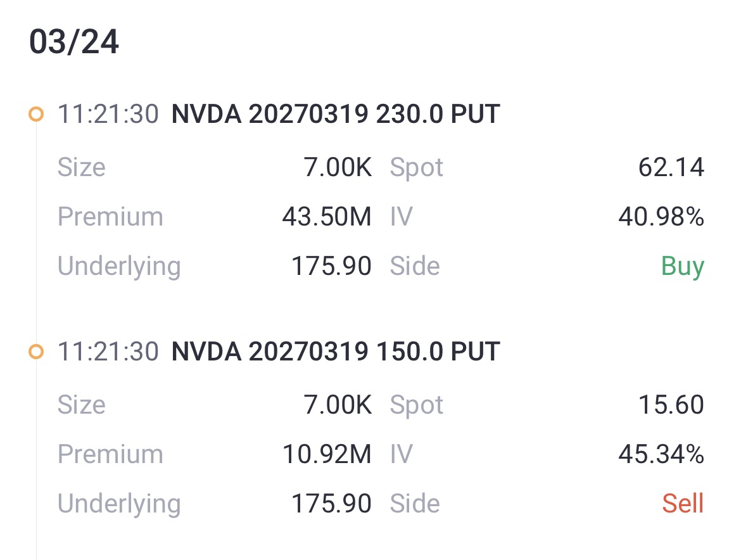This screenshot has width=741, height=560.
Task: Select the 10.92M premium value
Action: coord(327,455)
